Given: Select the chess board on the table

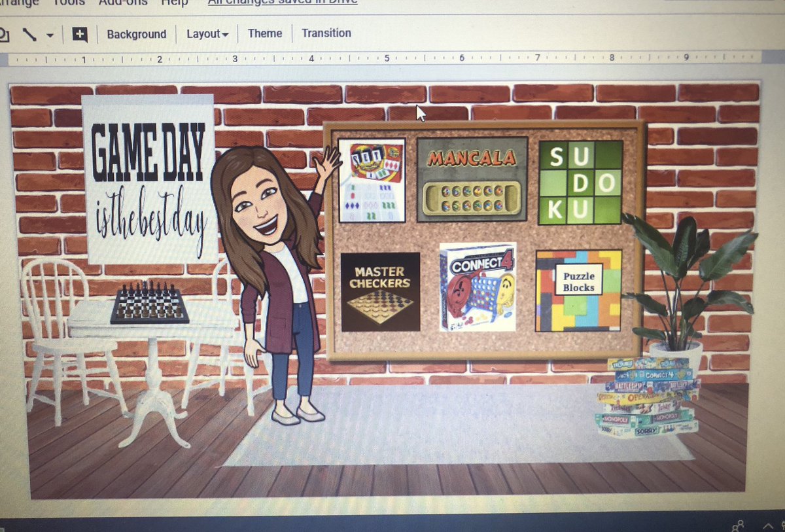Looking at the screenshot, I should 149,302.
